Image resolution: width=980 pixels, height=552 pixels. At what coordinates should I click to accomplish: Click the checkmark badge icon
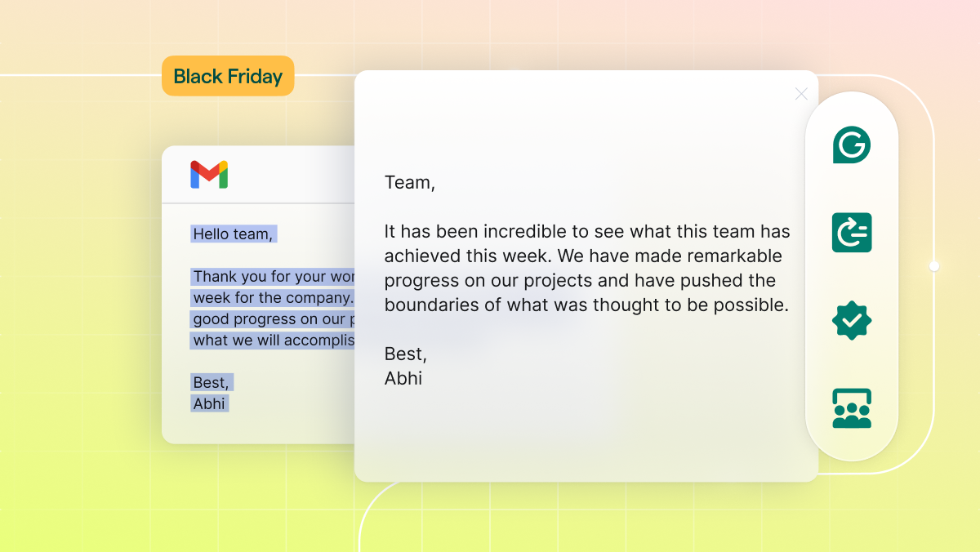[852, 321]
